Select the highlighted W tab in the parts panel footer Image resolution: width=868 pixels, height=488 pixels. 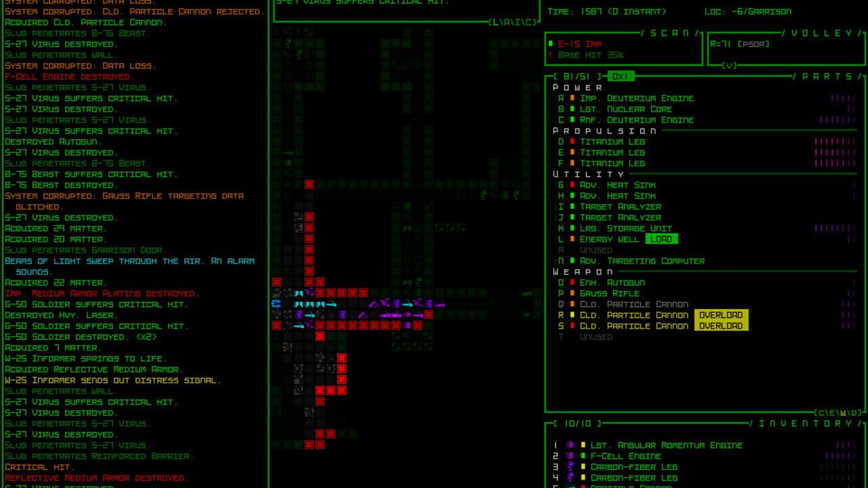[x=844, y=413]
